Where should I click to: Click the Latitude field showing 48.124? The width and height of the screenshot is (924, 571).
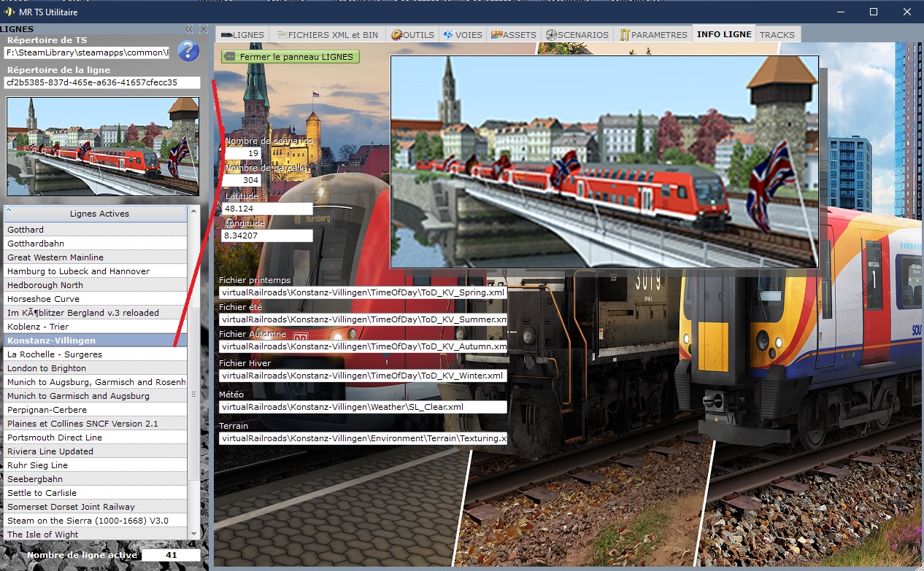(x=267, y=209)
